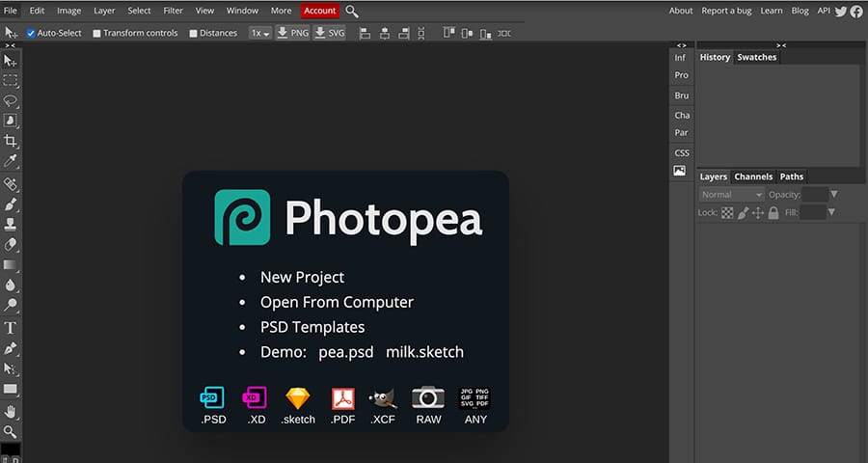
Task: Select the Clone Stamp tool
Action: 10,225
